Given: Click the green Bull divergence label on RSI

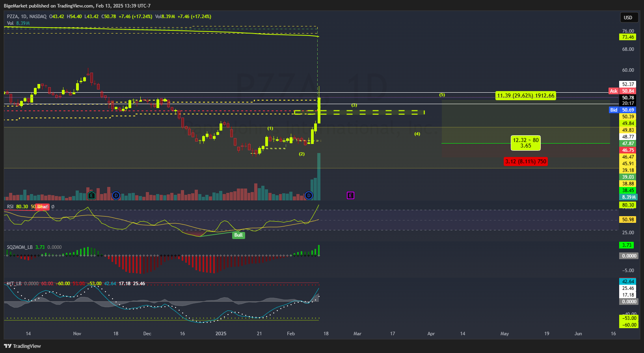Looking at the screenshot, I should coord(238,235).
